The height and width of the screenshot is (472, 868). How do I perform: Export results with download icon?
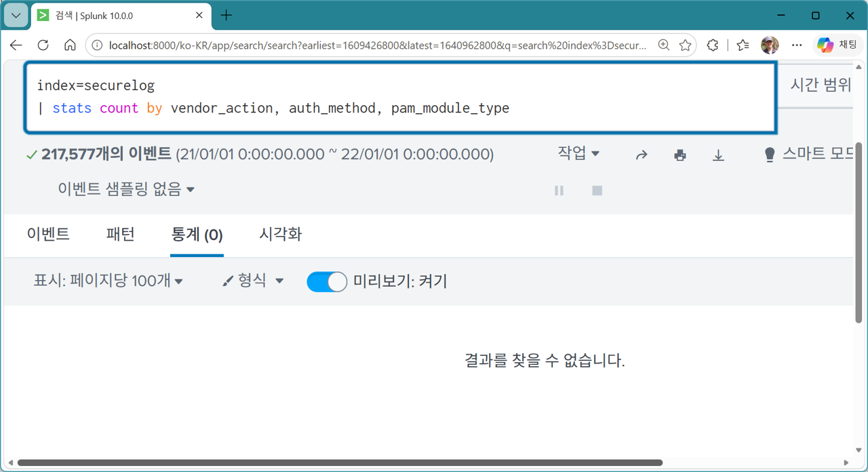pyautogui.click(x=718, y=155)
